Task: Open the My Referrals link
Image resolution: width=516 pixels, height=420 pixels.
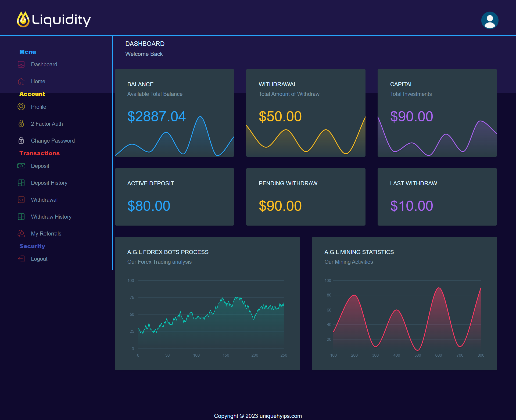Action: (46, 234)
